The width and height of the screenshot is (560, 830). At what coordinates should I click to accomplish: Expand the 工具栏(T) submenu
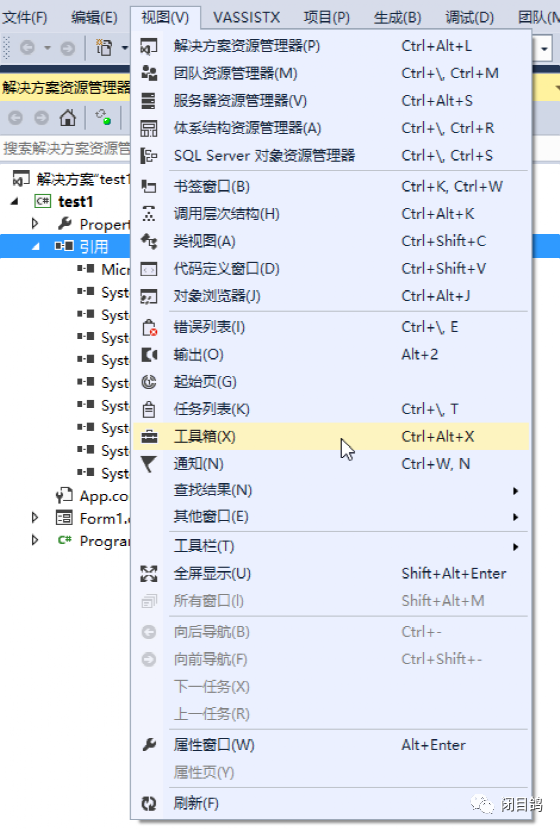point(331,546)
